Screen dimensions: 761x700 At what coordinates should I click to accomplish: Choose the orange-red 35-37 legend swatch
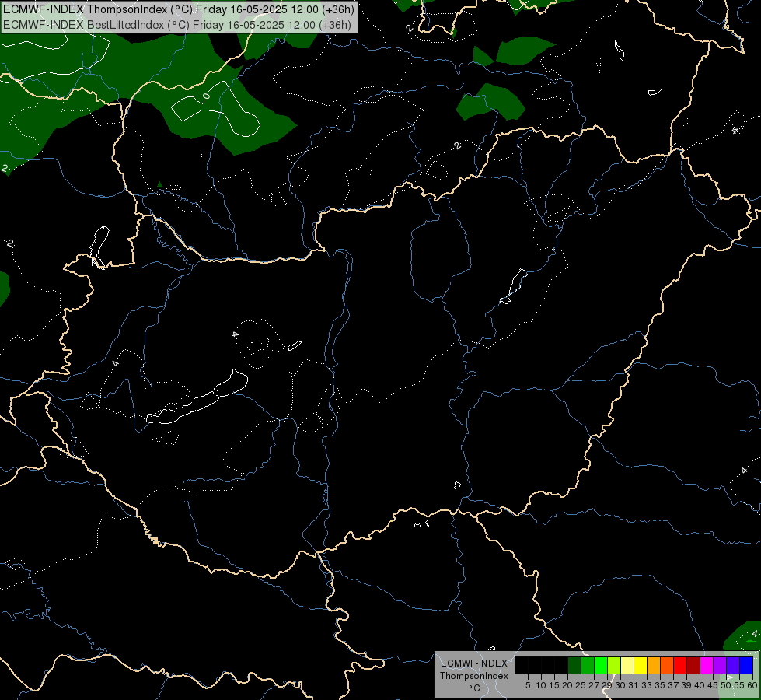pyautogui.click(x=667, y=665)
